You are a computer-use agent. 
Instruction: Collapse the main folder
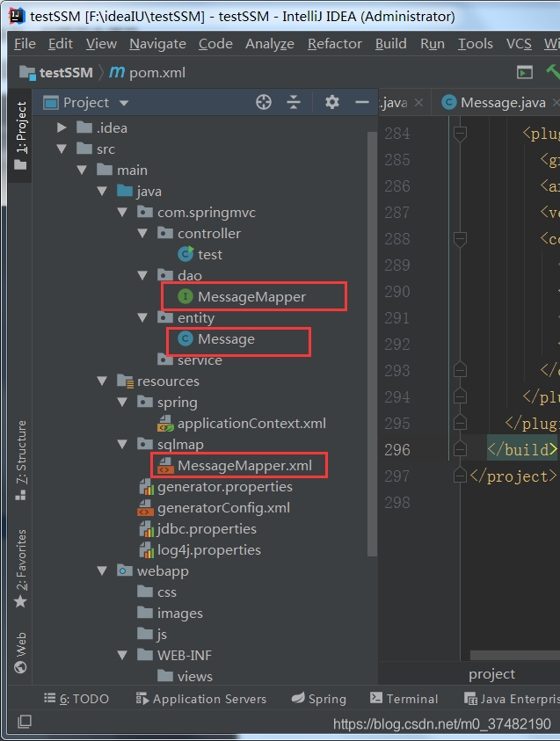tap(82, 171)
